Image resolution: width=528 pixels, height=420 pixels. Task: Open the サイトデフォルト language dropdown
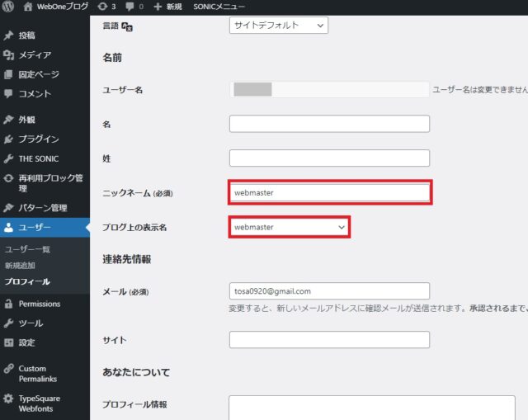click(x=279, y=26)
